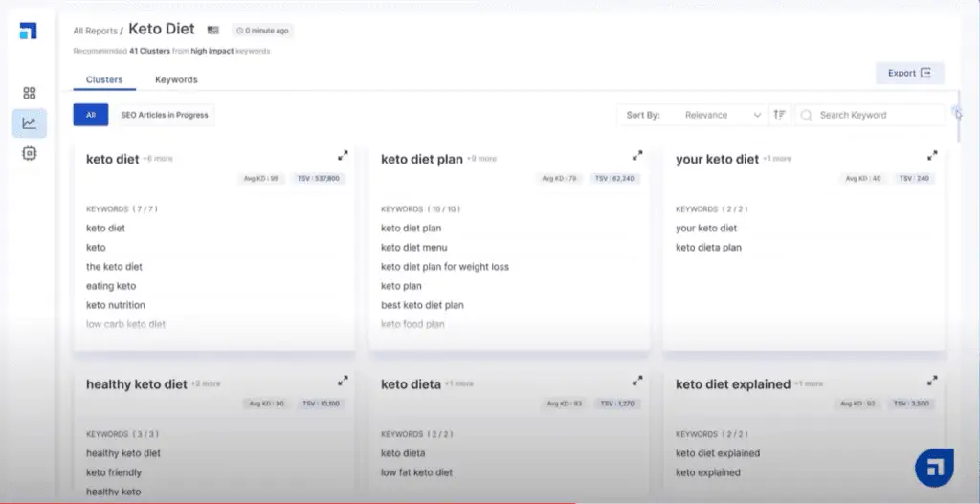
Task: Click the Export button
Action: (909, 73)
